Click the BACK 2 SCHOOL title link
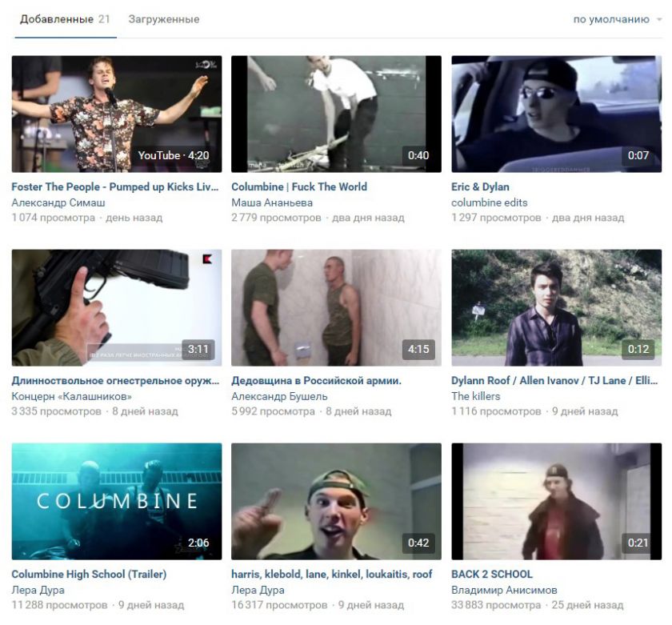672x625 pixels. pos(492,575)
